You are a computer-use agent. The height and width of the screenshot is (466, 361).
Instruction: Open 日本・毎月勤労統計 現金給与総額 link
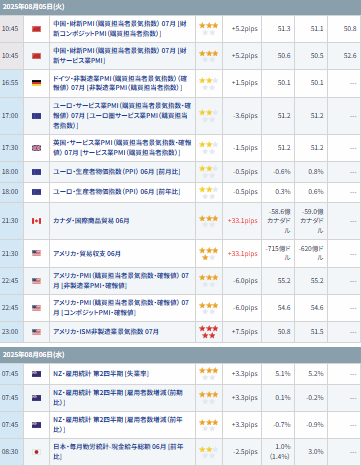(118, 452)
